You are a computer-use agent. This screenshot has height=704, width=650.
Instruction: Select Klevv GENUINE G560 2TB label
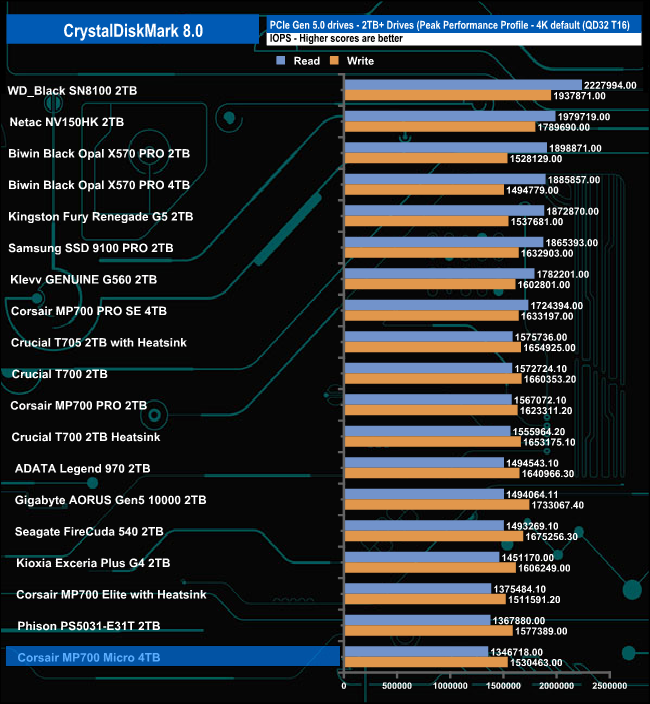tap(83, 280)
